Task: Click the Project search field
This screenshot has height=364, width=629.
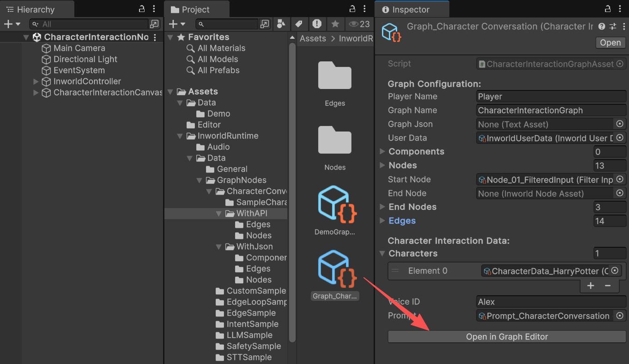Action: pos(227,24)
